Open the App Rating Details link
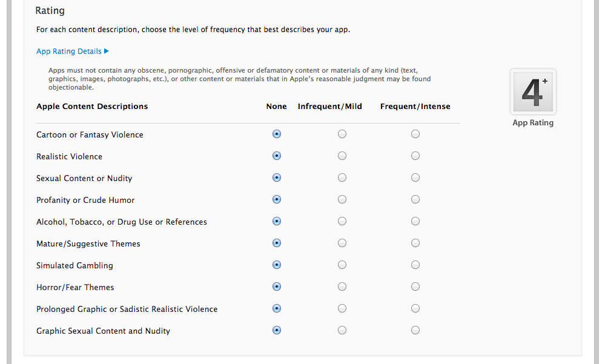Image resolution: width=608 pixels, height=364 pixels. coord(68,51)
